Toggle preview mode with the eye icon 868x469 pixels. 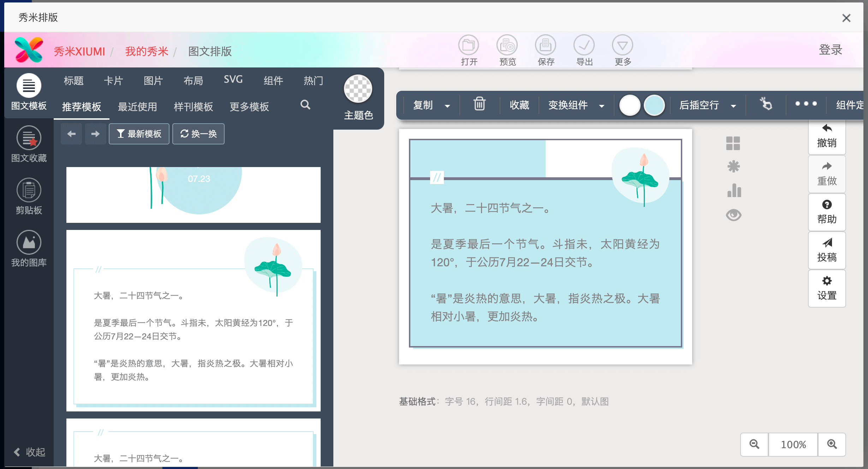click(x=734, y=215)
